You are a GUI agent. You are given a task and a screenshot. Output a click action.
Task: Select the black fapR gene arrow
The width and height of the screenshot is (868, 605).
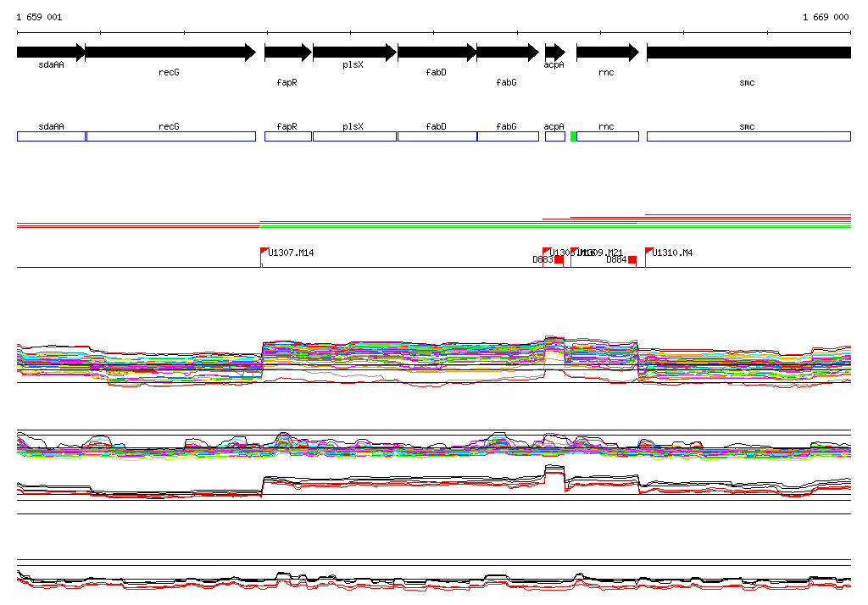pyautogui.click(x=288, y=53)
